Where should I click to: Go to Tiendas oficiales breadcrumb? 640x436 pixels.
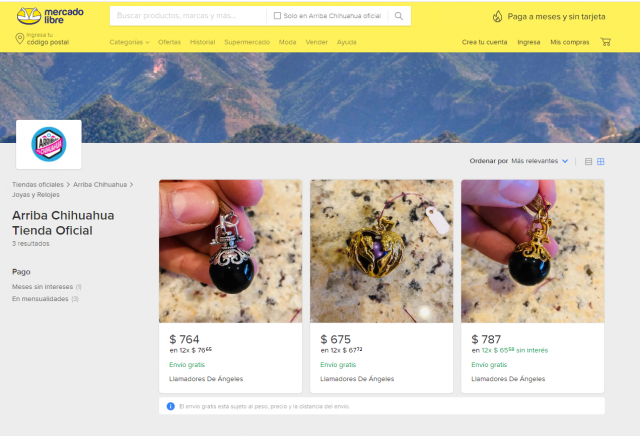tap(38, 185)
